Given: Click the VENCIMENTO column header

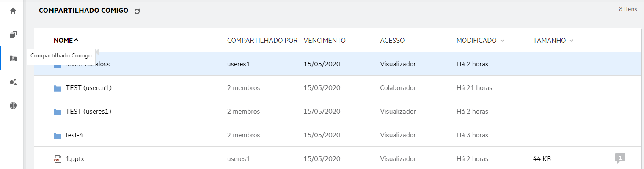Looking at the screenshot, I should click(x=325, y=41).
